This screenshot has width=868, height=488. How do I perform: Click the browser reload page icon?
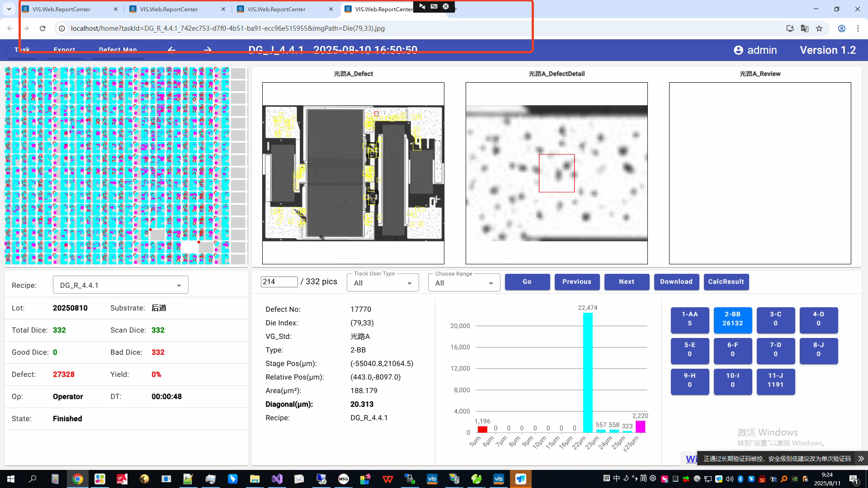[x=42, y=28]
